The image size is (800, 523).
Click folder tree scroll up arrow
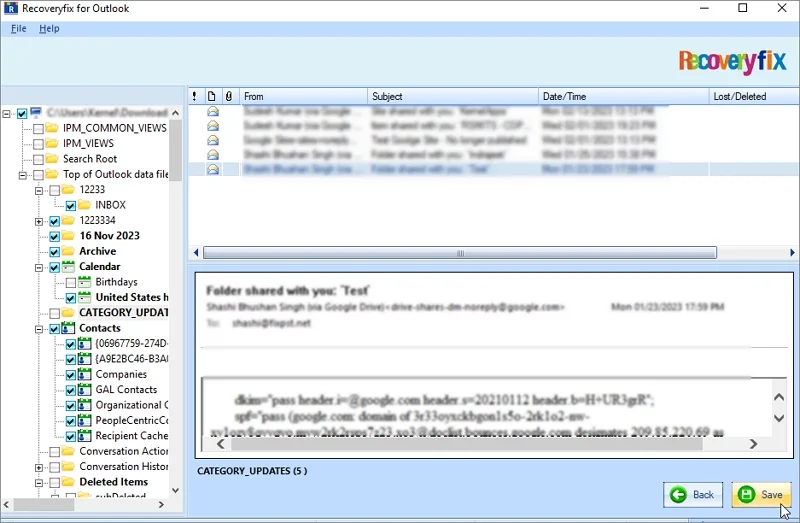point(176,113)
